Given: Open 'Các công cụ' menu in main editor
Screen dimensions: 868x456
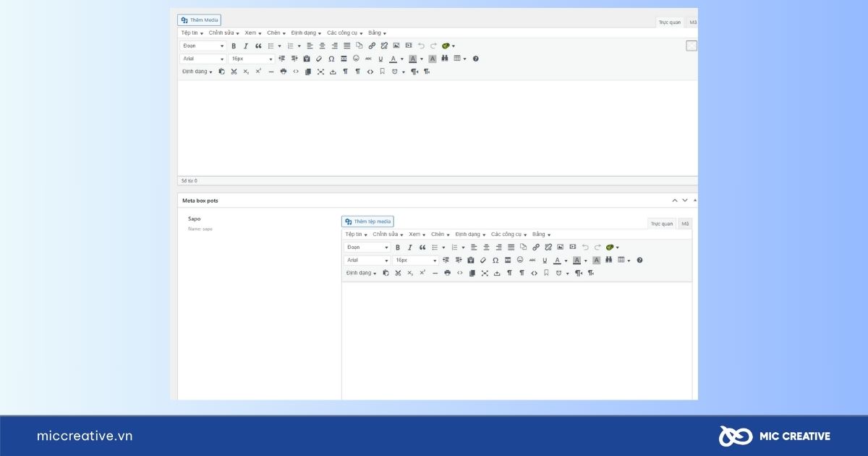Looking at the screenshot, I should 344,33.
